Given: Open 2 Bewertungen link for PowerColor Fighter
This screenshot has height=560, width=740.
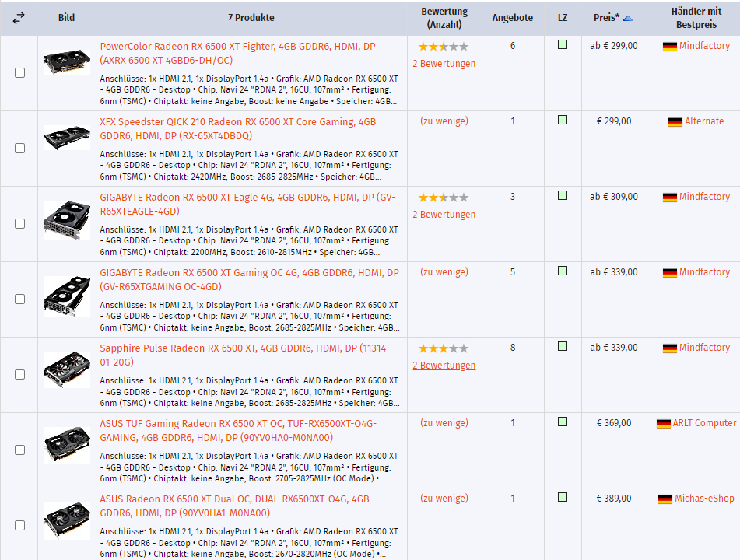Looking at the screenshot, I should pos(444,64).
